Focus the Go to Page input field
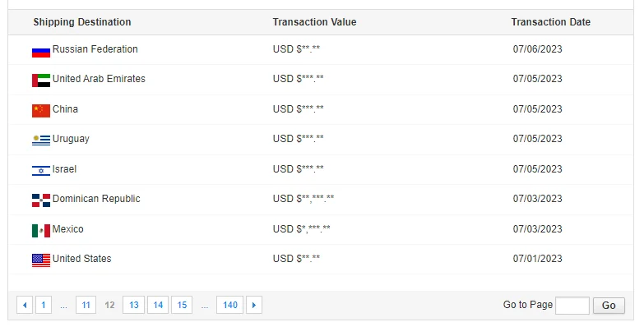The width and height of the screenshot is (644, 336). 572,306
